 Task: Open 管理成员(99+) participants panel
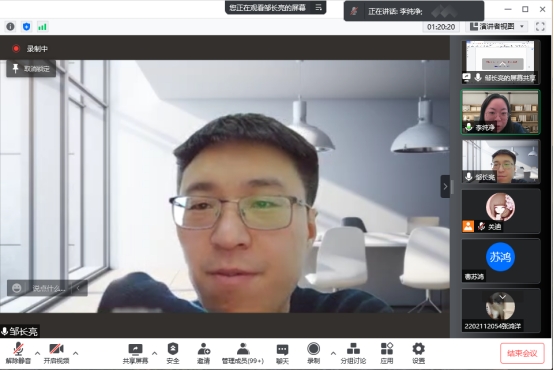pos(242,353)
